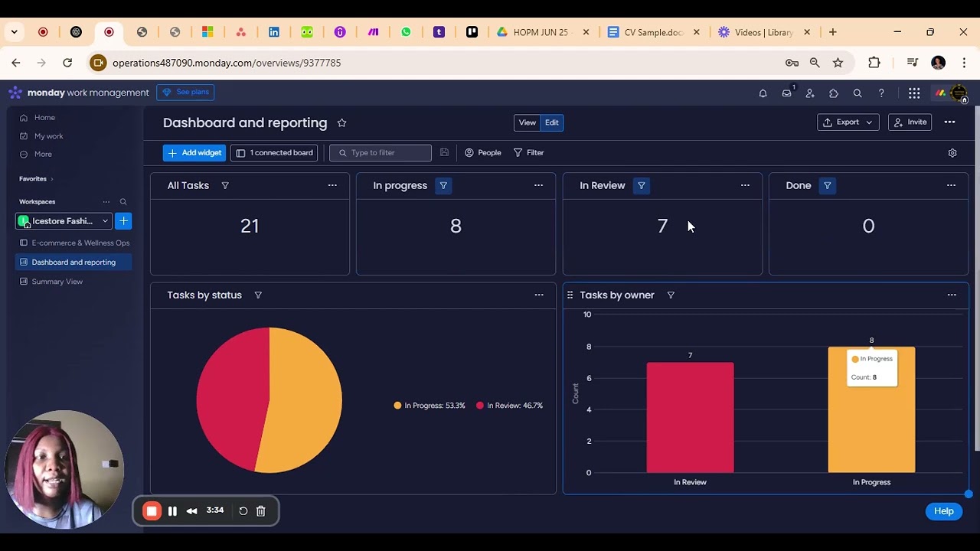Open the inbox icon in top bar
980x551 pixels.
click(786, 93)
